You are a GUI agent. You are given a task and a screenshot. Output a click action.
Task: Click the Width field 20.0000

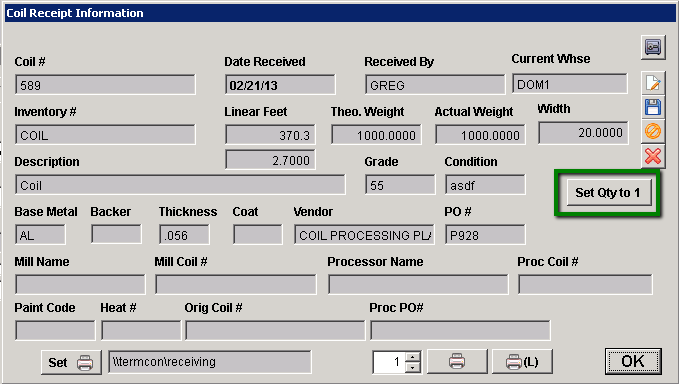click(x=583, y=133)
